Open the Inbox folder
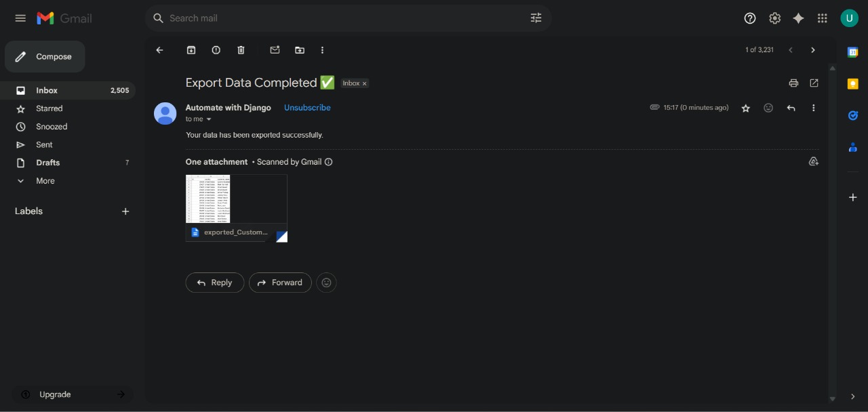 68,90
